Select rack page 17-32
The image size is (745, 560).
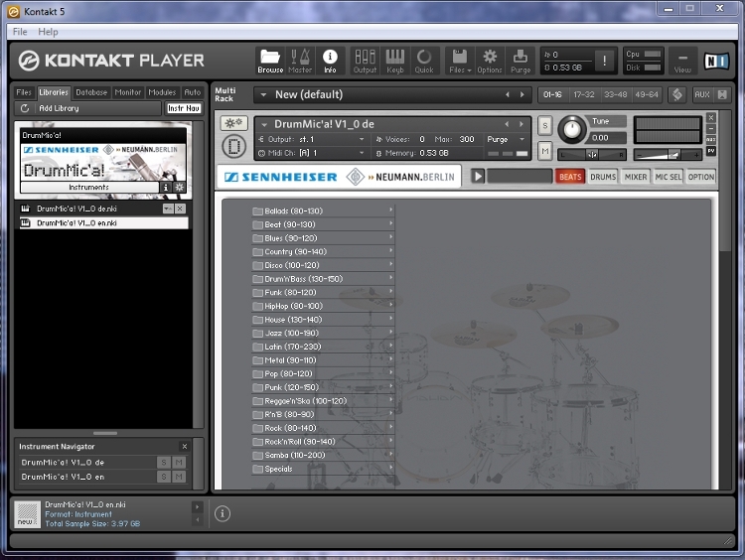coord(583,94)
